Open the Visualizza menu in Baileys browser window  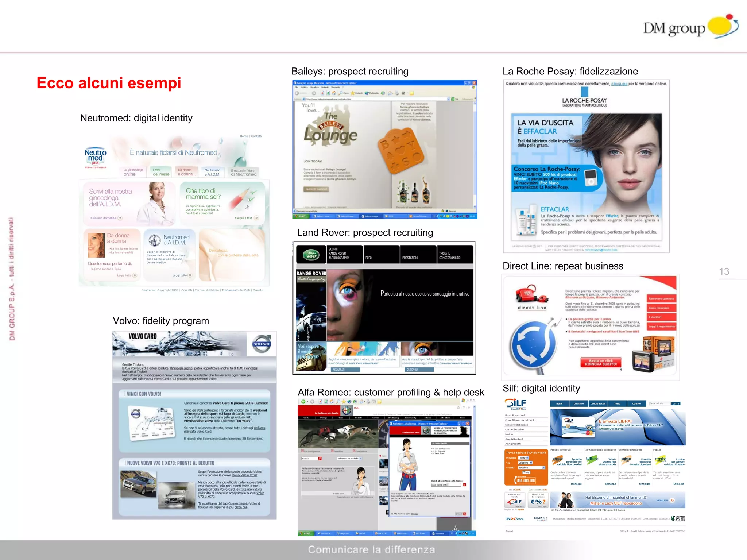[x=314, y=87]
